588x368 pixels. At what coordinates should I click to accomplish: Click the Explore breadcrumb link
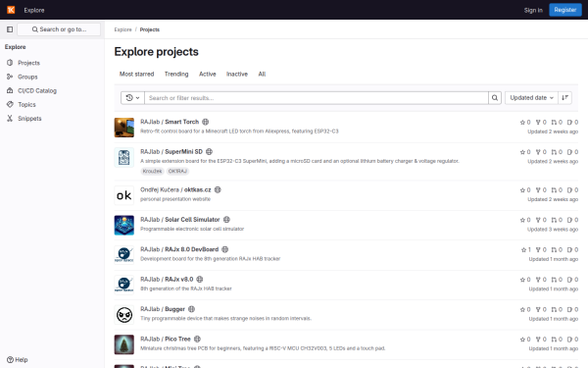(x=123, y=29)
